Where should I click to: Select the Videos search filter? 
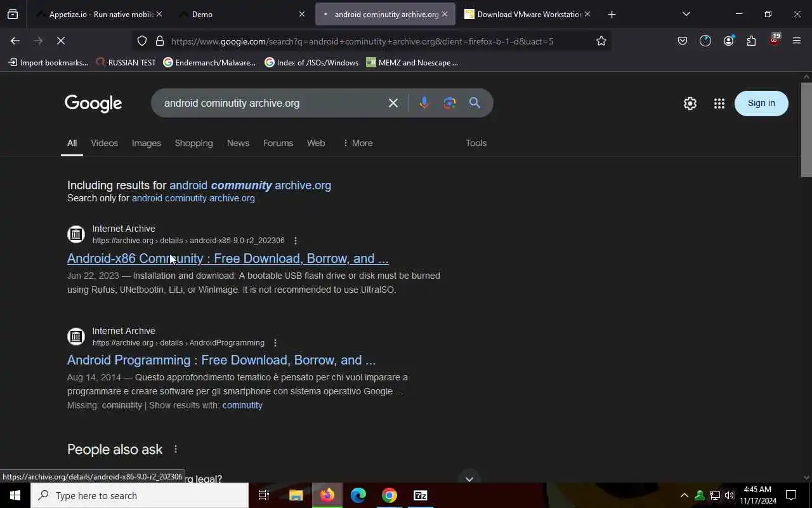click(104, 143)
